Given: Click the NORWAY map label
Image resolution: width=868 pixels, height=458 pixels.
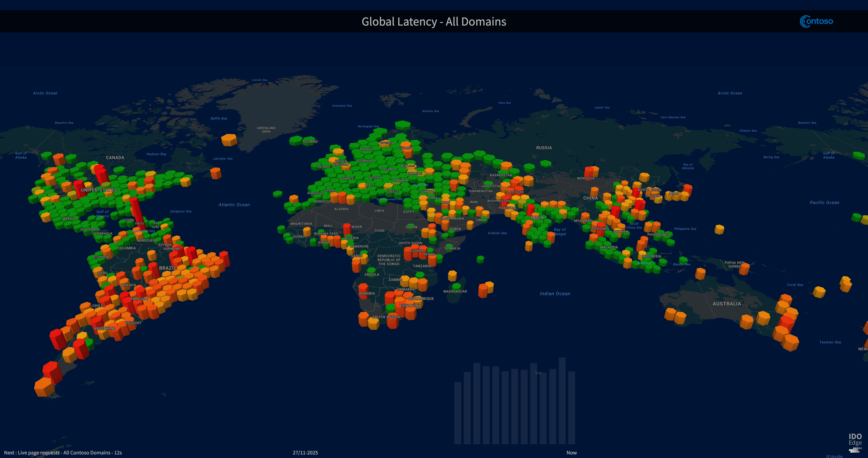Looking at the screenshot, I should coord(366,149).
